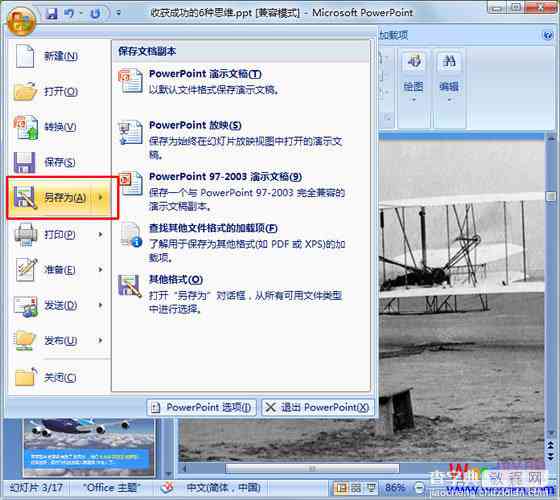Click the "Office 主题" theme indicator

pos(112,488)
